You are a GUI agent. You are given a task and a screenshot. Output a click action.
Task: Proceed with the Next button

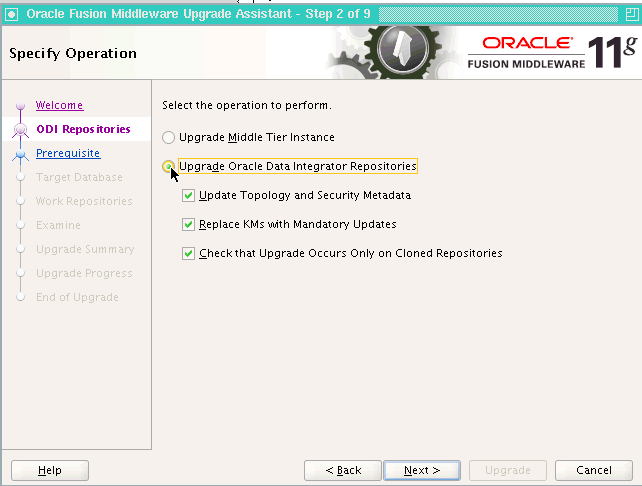tap(422, 470)
